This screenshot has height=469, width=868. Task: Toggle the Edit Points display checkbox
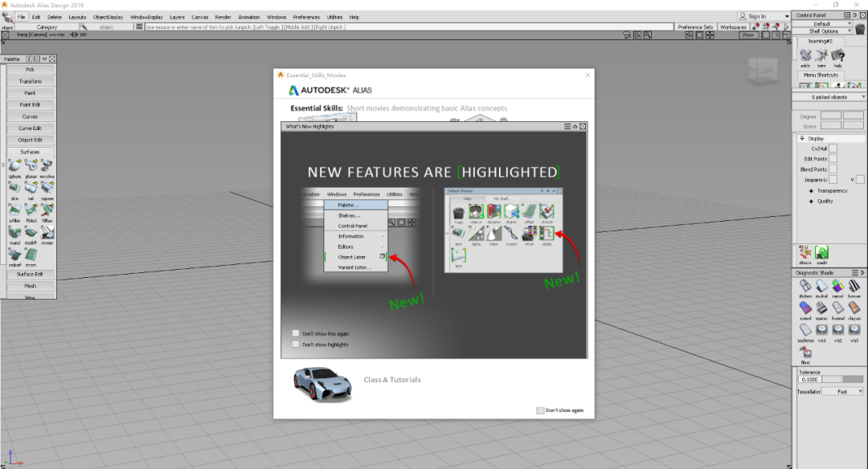[833, 159]
